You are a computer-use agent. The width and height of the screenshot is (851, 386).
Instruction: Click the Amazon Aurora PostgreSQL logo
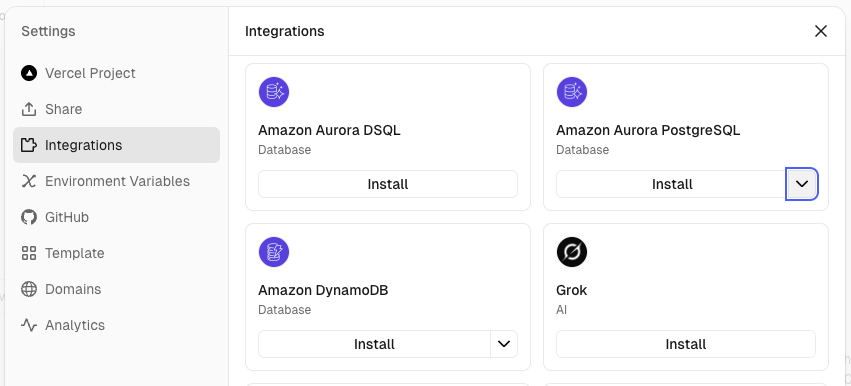(x=572, y=92)
